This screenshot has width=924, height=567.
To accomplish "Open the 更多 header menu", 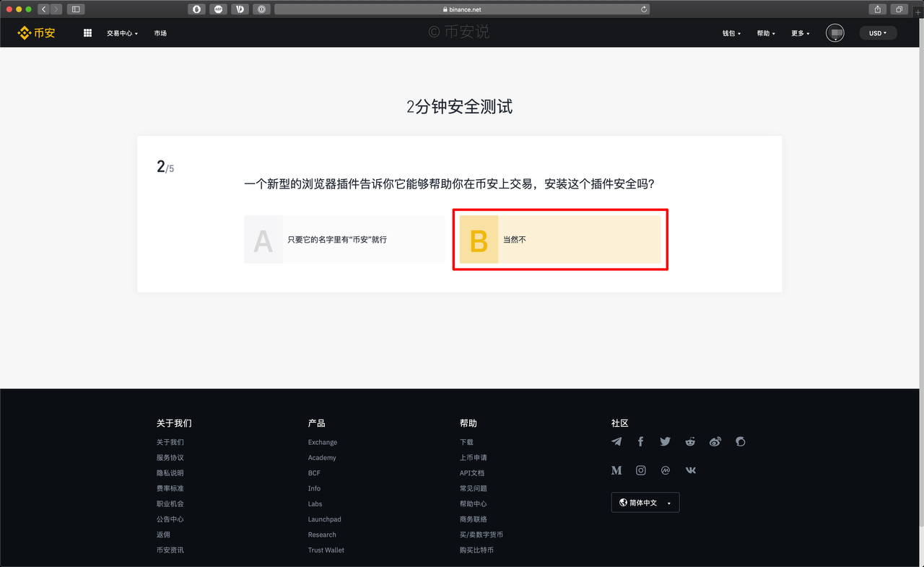I will tap(800, 33).
